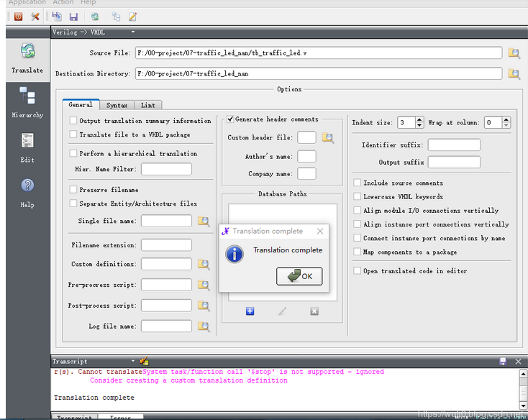Enable Perform a hierarchical translation
Image resolution: width=528 pixels, height=420 pixels.
pos(73,153)
